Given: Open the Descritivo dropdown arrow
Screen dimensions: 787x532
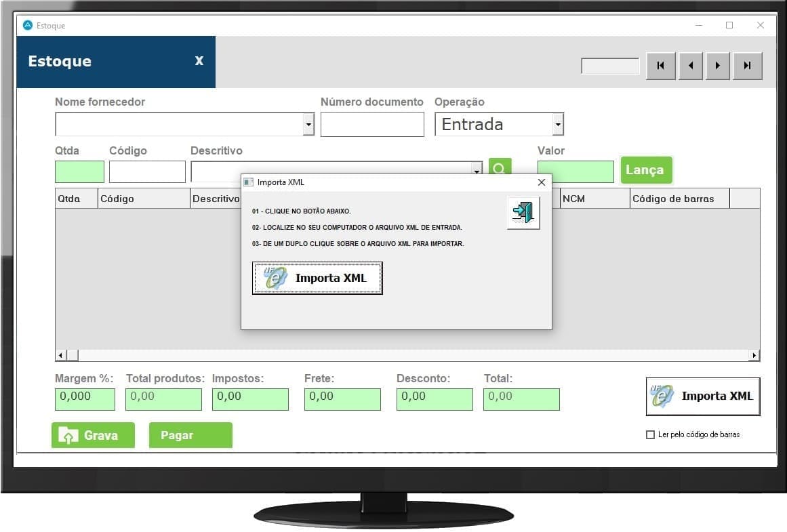Looking at the screenshot, I should [x=477, y=171].
